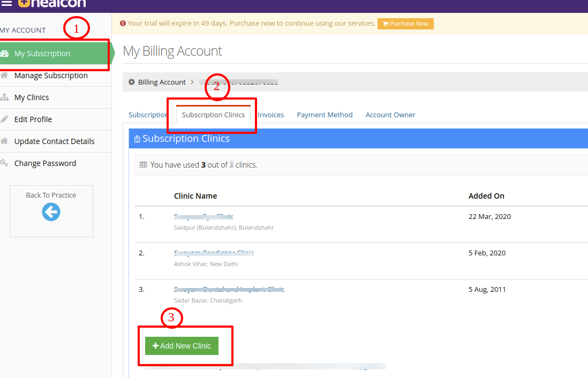Screen dimensions: 588x378
Task: Open the Subscription Clinics tab
Action: [213, 115]
